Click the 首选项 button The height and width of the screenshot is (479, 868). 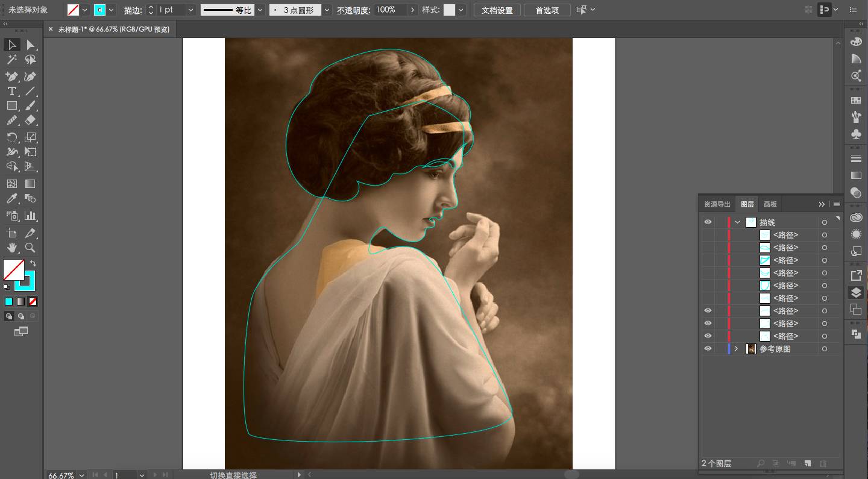(547, 10)
